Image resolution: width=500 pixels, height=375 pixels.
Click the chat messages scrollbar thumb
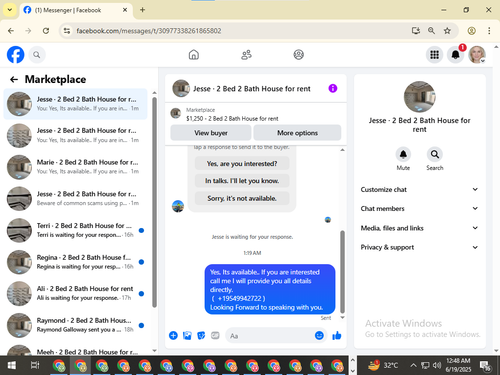(x=342, y=272)
